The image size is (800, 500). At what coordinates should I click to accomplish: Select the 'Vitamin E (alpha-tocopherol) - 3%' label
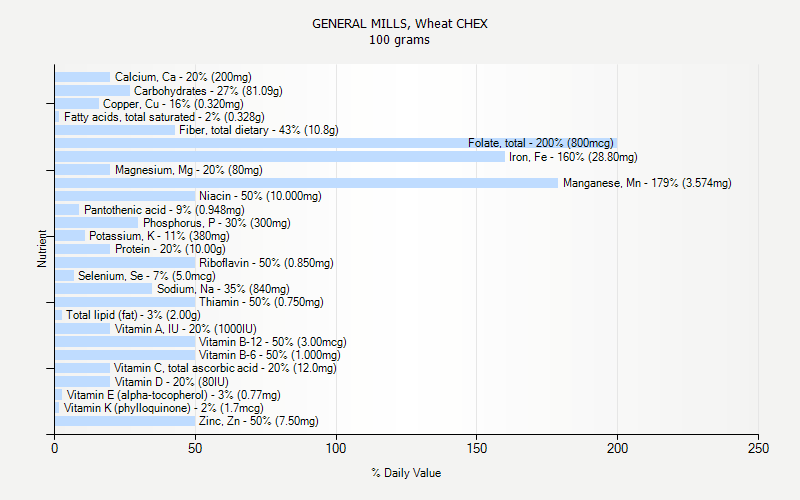173,395
